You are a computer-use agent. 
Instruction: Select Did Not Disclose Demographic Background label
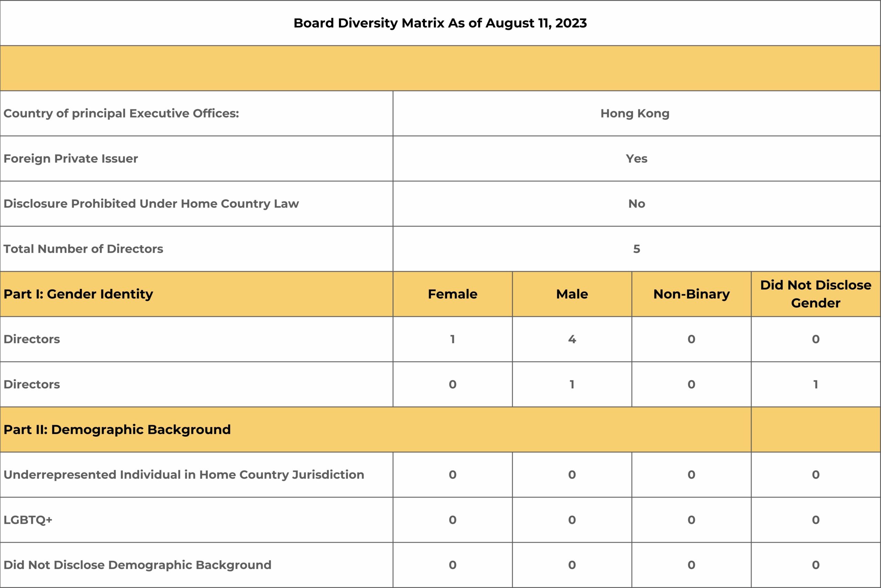137,565
